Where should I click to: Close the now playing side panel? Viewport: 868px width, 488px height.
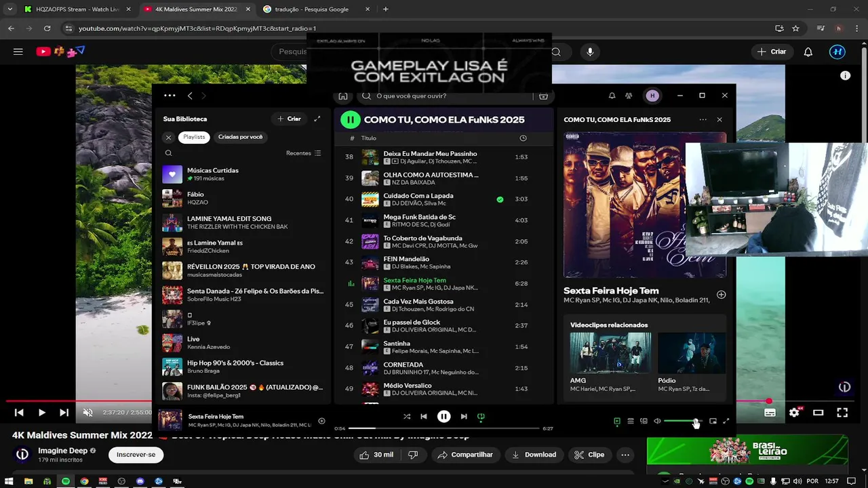[719, 119]
